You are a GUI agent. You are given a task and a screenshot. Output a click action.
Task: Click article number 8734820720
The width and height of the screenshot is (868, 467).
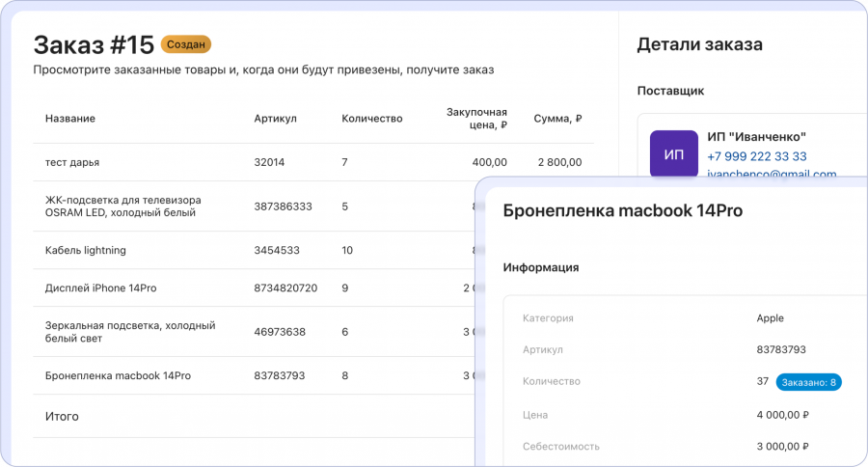point(285,288)
